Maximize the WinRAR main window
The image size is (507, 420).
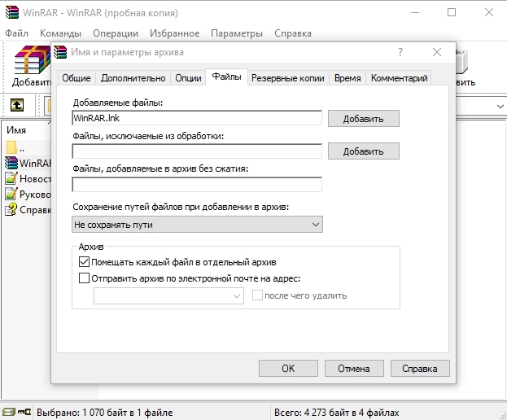452,12
